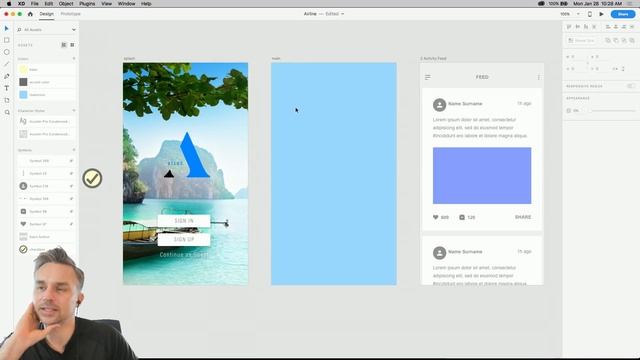Open the Help menu
Viewport: 640px width, 360px height.
tap(146, 4)
